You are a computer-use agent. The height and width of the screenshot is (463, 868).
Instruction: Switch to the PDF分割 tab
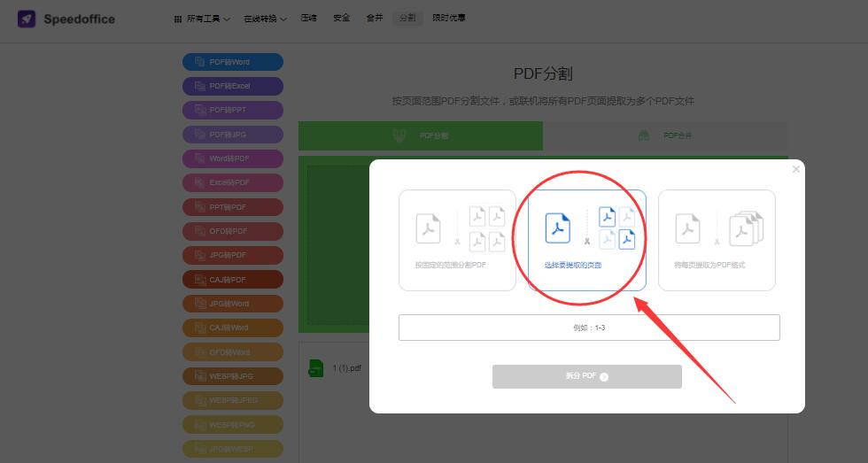click(x=421, y=136)
